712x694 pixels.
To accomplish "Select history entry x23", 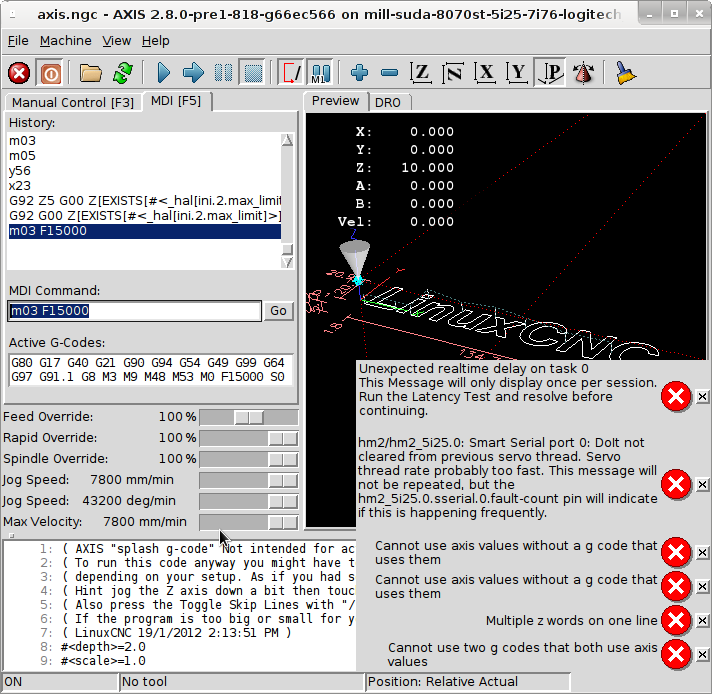I will pyautogui.click(x=144, y=186).
